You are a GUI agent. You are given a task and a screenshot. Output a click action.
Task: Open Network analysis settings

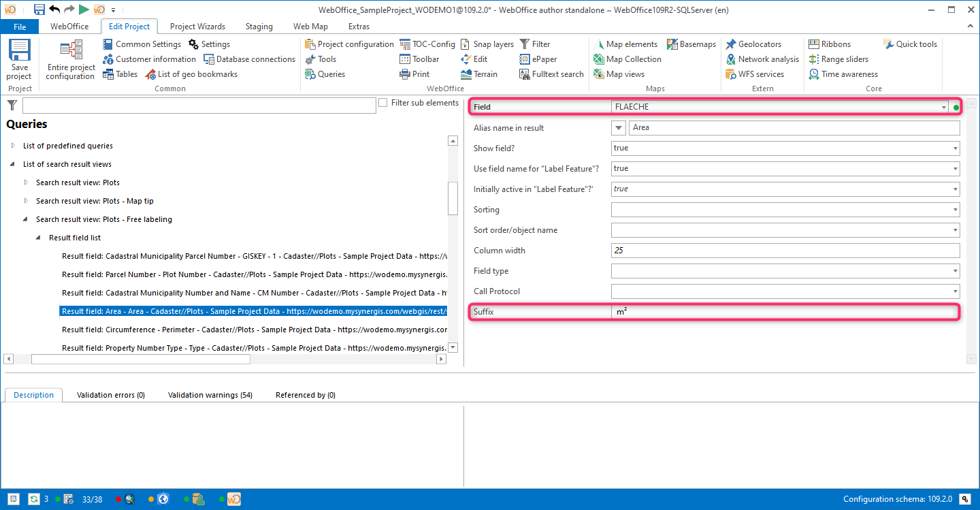762,59
